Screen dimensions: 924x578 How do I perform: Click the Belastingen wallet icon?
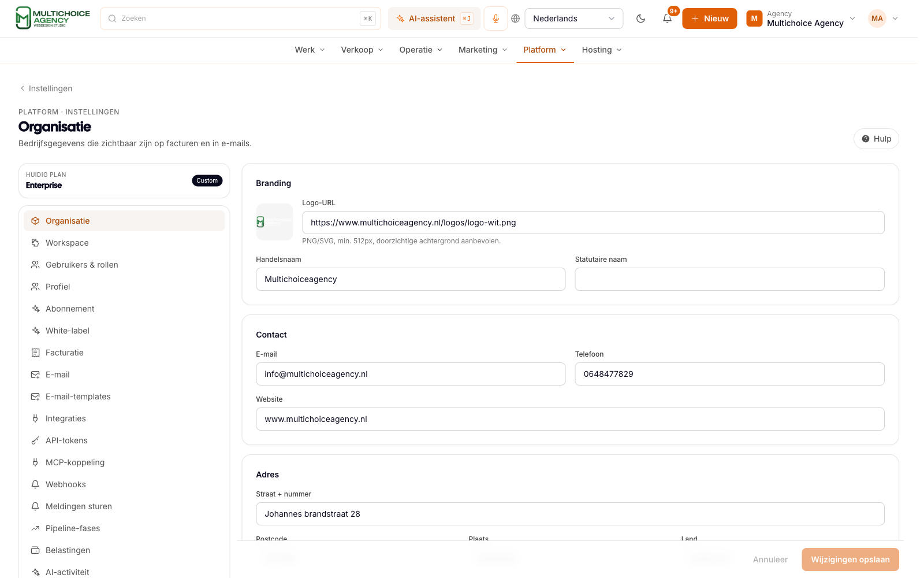click(x=35, y=550)
